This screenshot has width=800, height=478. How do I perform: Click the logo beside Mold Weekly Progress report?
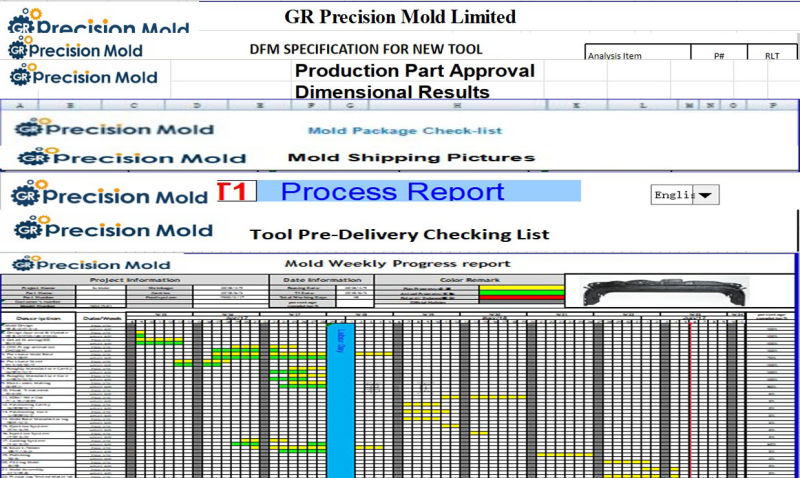pos(91,264)
